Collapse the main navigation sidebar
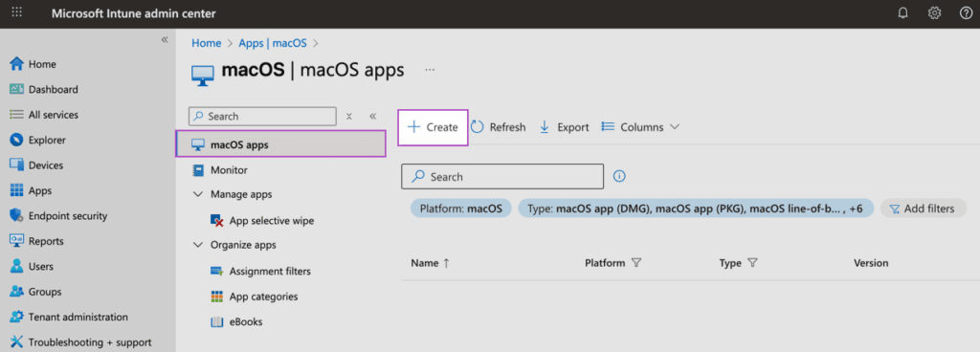 click(x=165, y=39)
